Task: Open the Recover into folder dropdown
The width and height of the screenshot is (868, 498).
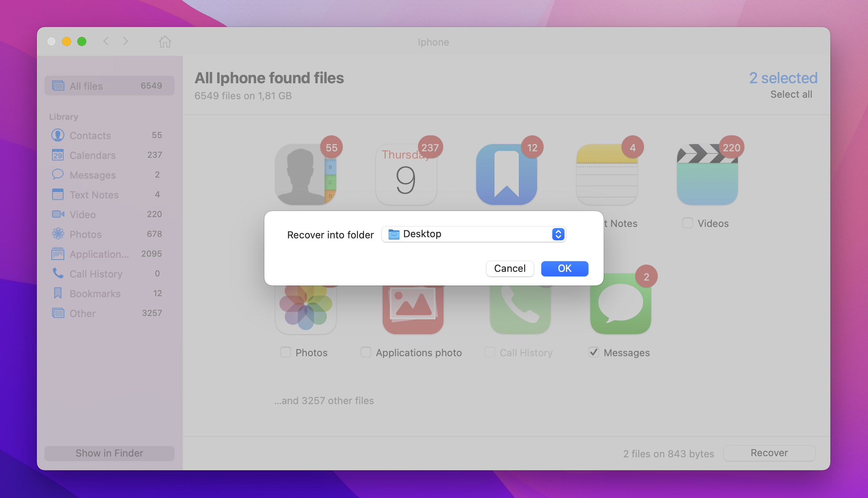Action: [474, 234]
